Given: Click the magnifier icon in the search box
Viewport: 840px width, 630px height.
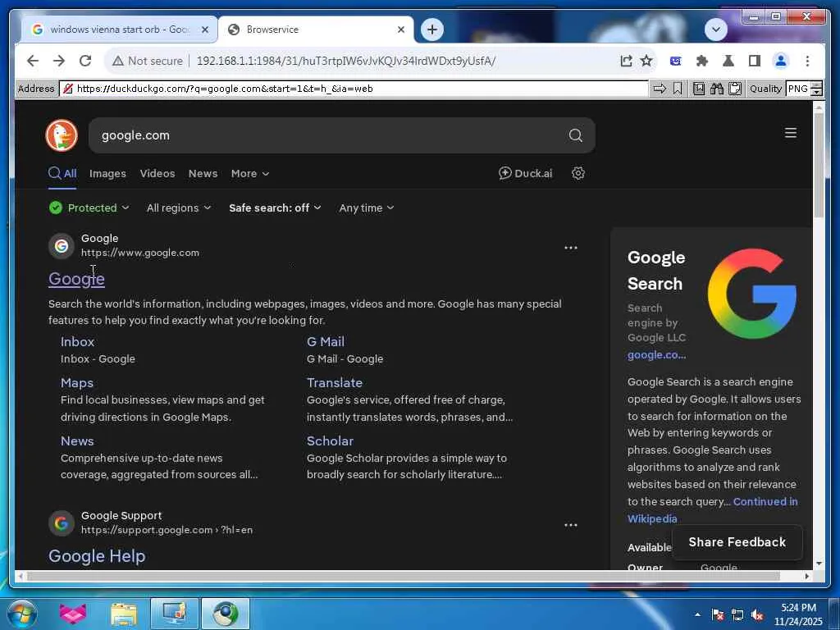Looking at the screenshot, I should (x=575, y=135).
